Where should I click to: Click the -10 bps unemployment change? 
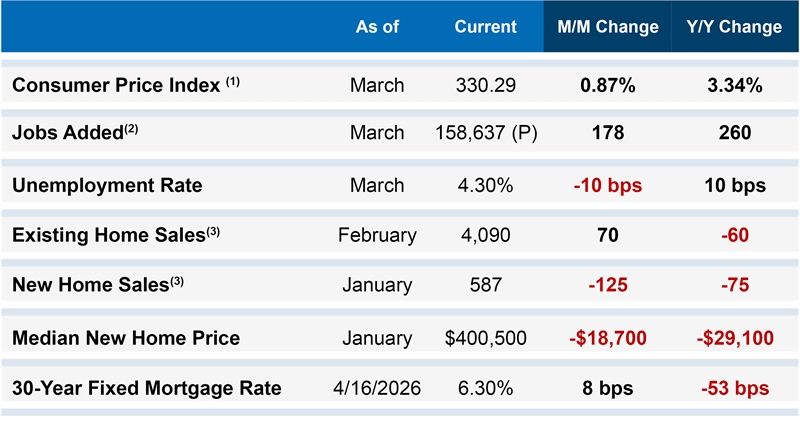click(x=607, y=185)
